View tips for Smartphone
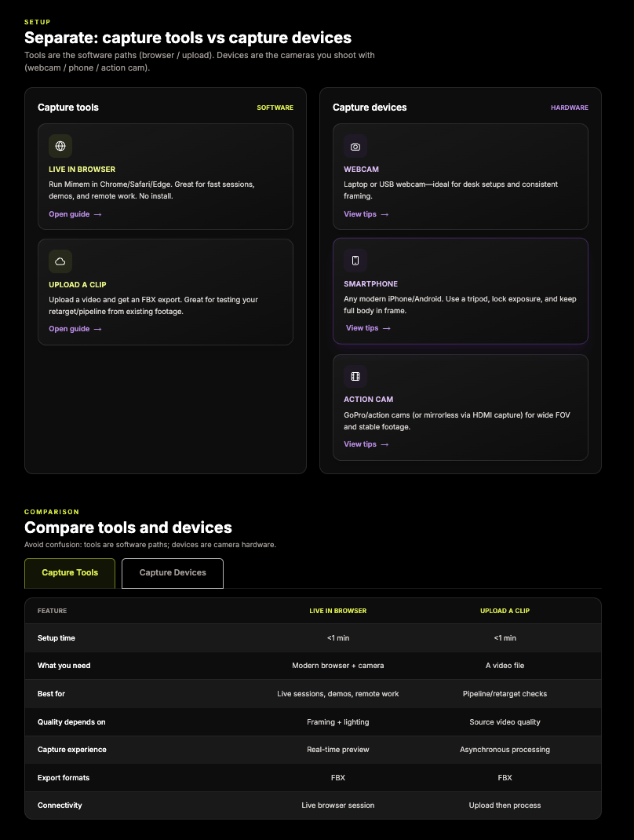The height and width of the screenshot is (840, 634). point(369,328)
